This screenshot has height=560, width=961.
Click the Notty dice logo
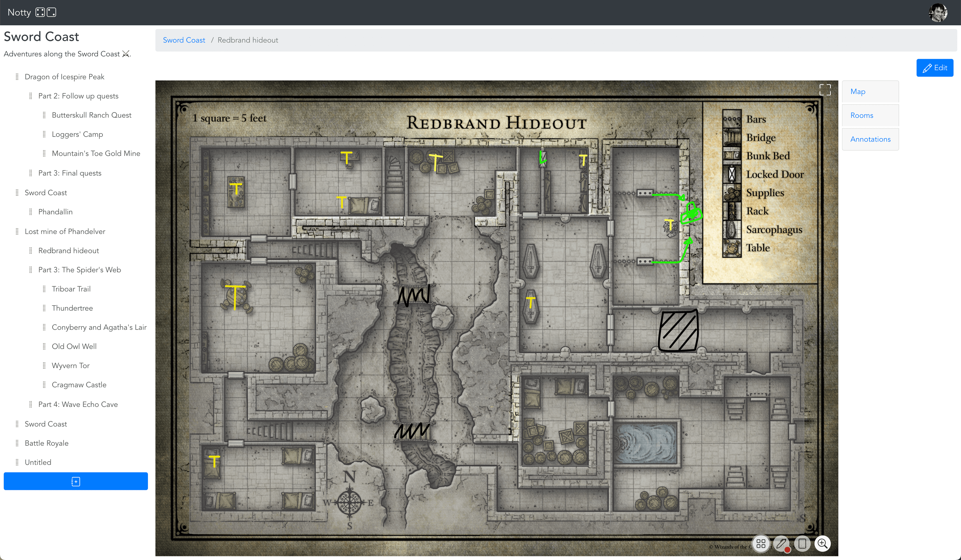46,13
